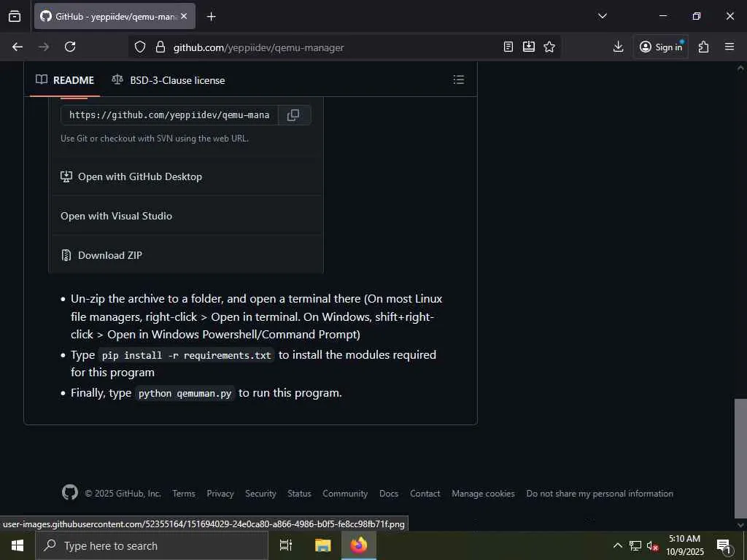Viewport: 747px width, 560px height.
Task: Click the pip install -r requirements.txt code
Action: 186,355
